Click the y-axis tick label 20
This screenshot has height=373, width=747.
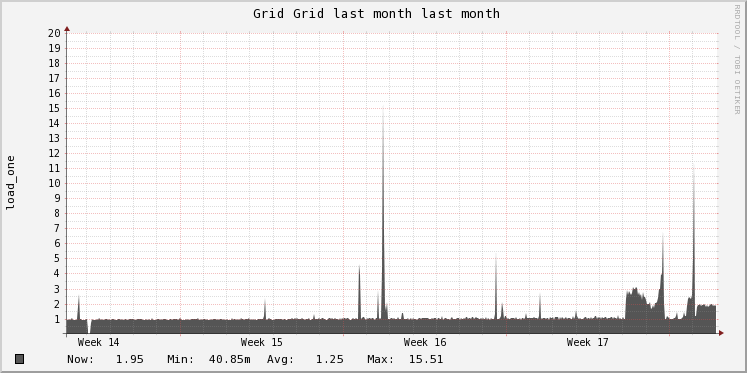coord(54,33)
